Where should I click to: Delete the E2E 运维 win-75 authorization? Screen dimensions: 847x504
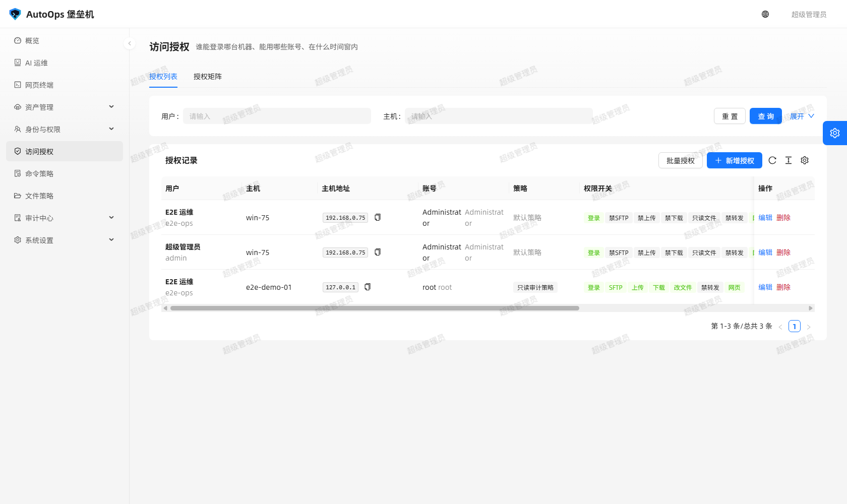click(x=783, y=218)
